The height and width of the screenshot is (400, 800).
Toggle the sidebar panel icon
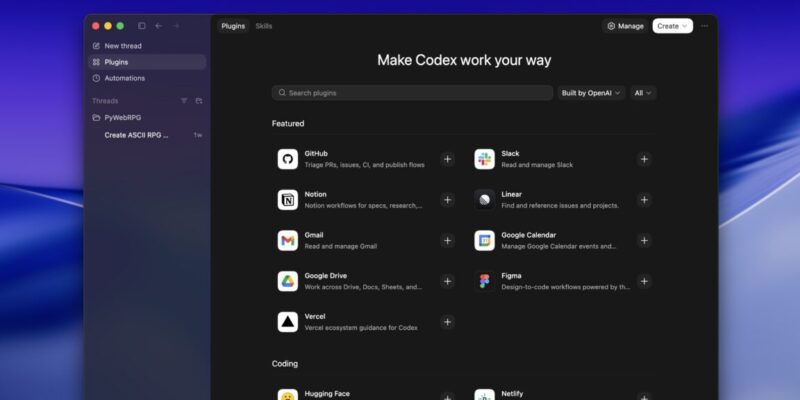pyautogui.click(x=142, y=26)
